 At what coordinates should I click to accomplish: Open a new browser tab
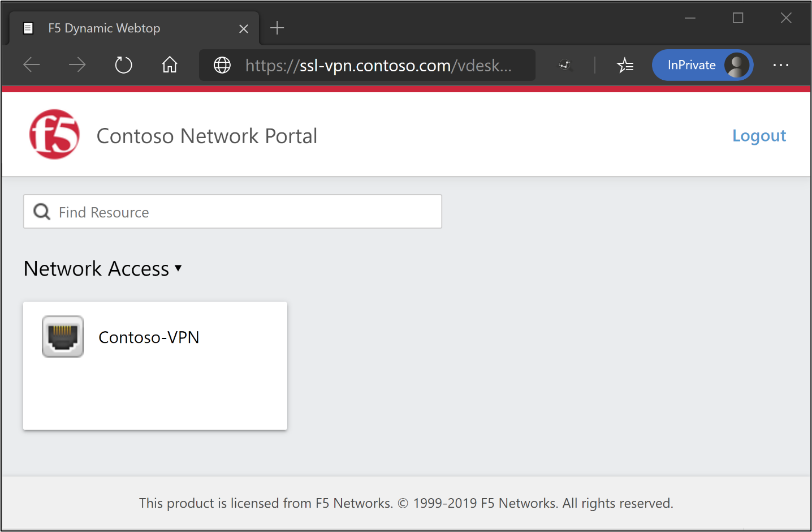277,28
